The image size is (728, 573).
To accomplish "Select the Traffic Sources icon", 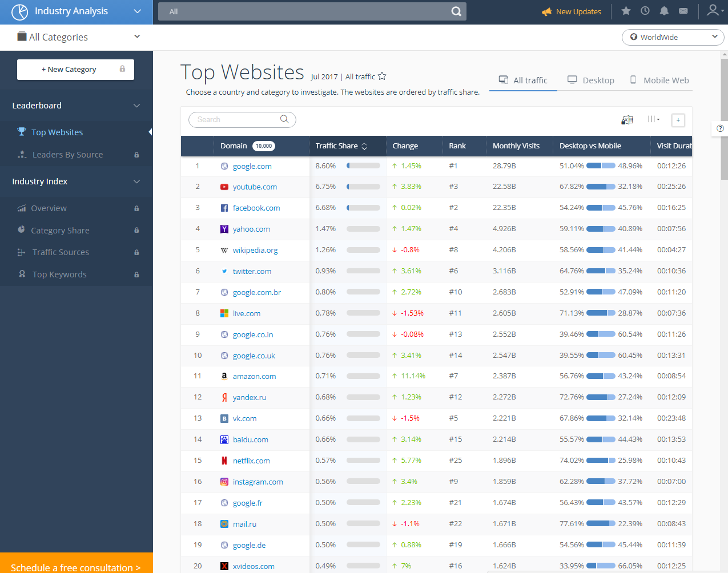I will pos(21,252).
